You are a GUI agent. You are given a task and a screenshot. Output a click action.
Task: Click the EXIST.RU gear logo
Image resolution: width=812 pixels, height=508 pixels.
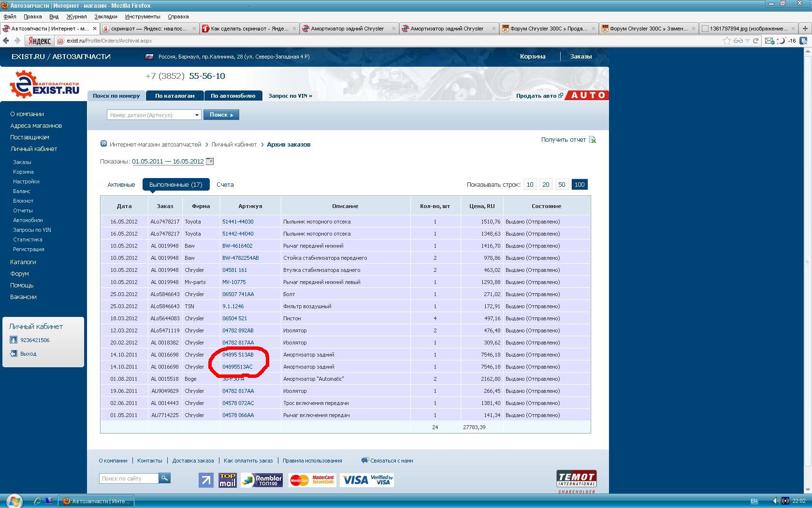pyautogui.click(x=44, y=84)
